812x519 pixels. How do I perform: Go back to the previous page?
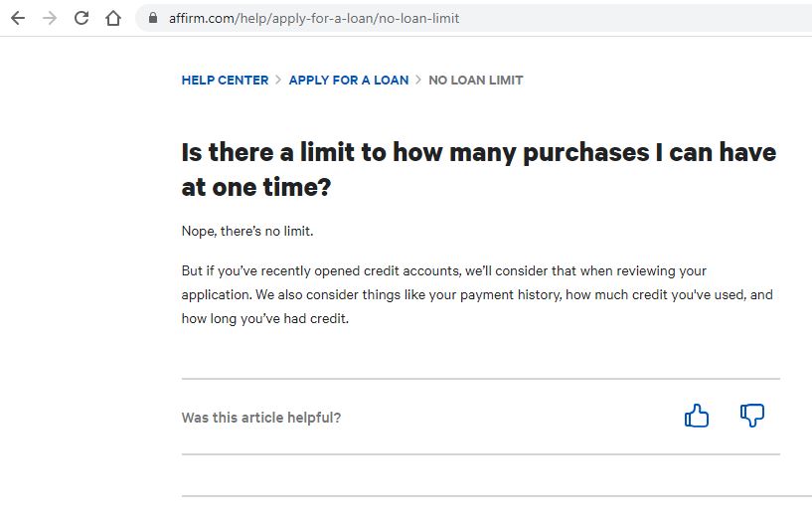(18, 18)
